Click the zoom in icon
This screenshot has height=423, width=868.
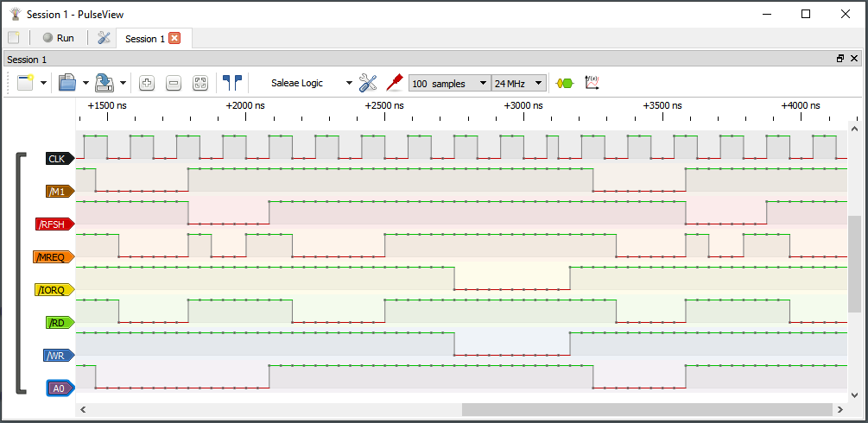[x=147, y=83]
